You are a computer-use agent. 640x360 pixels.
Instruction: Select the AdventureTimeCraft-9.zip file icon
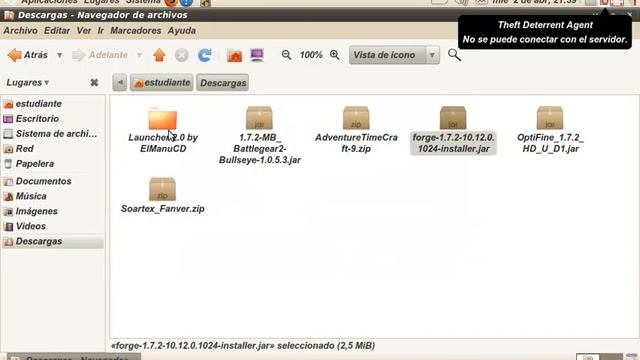click(x=356, y=118)
